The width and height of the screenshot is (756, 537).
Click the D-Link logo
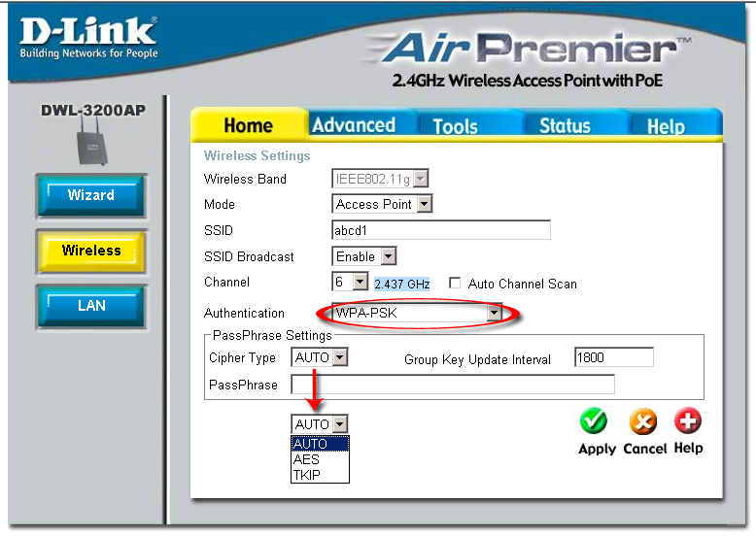point(88,38)
